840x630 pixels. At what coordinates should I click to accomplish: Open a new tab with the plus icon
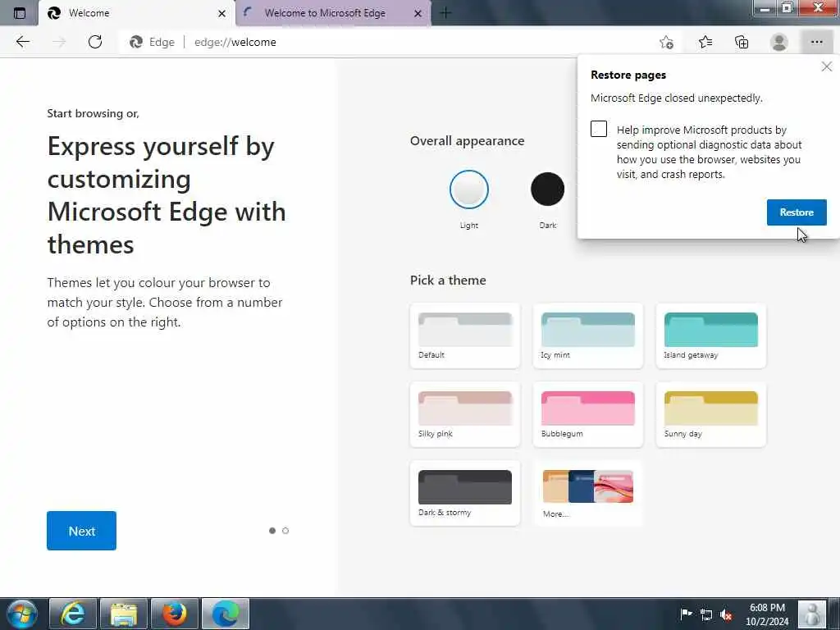(445, 13)
